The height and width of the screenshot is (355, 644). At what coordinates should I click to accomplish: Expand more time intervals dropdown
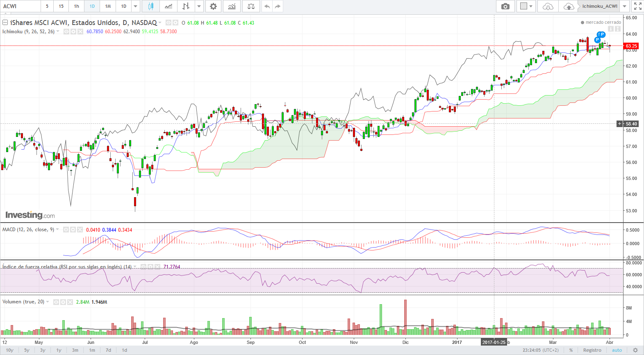(136, 6)
